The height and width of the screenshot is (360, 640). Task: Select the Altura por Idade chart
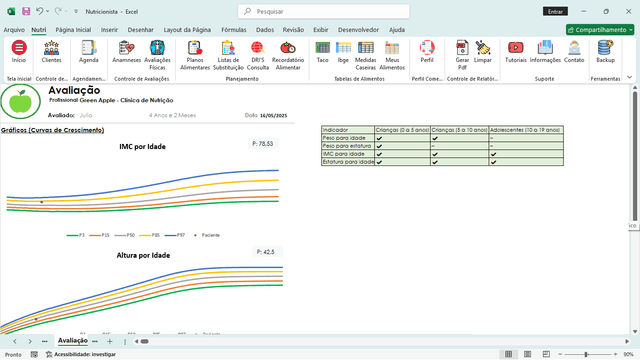coord(142,291)
